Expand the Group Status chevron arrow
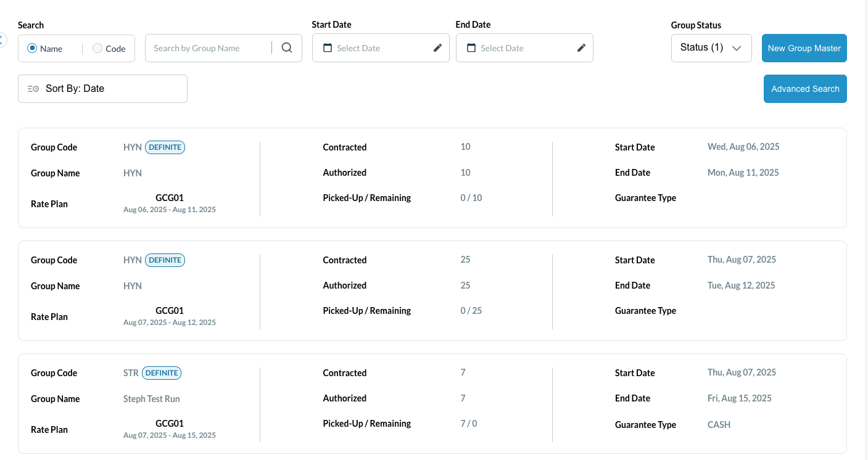The image size is (868, 460). [736, 48]
